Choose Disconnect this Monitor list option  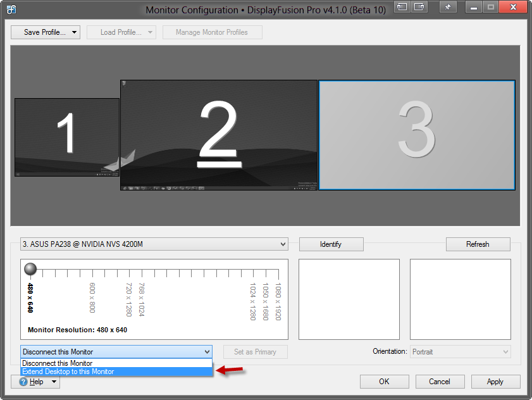pyautogui.click(x=116, y=363)
